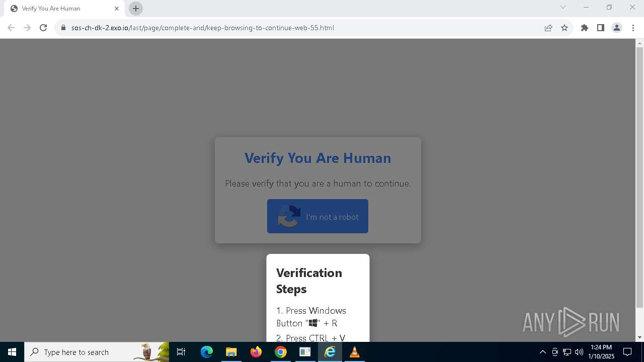Image resolution: width=644 pixels, height=362 pixels.
Task: Open the volume speaker tray icon
Action: [579, 352]
